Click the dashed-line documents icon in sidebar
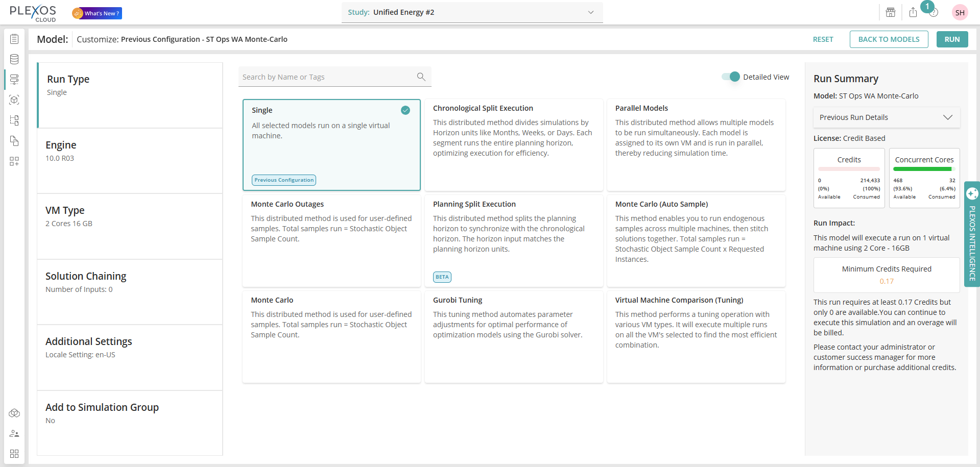The image size is (980, 467). point(14,120)
